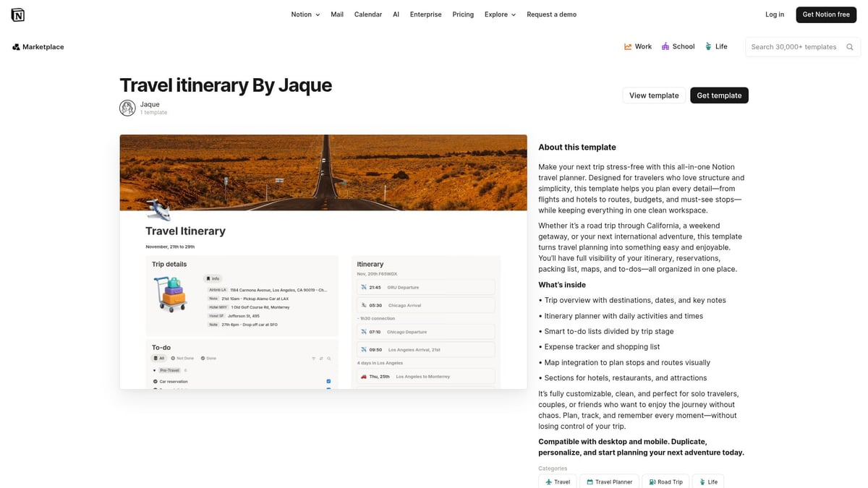This screenshot has height=488, width=868.
Task: Click the Marketplace icon beside its label
Action: click(x=16, y=46)
